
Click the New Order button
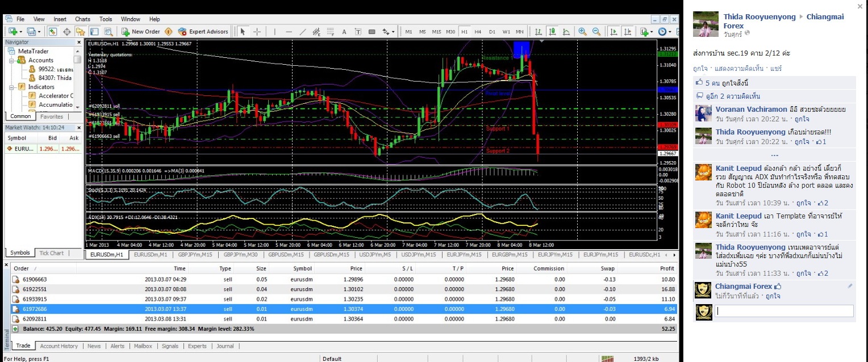tap(140, 32)
